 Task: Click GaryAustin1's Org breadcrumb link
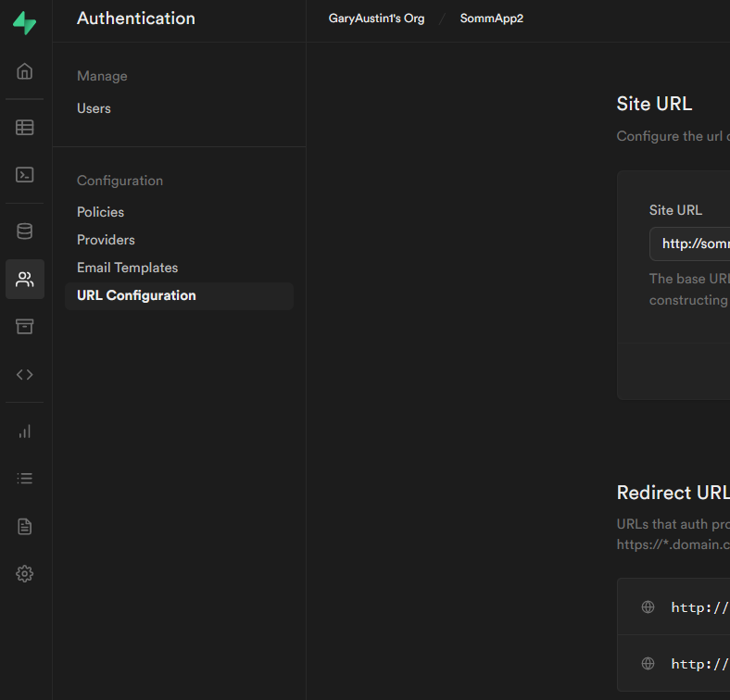tap(376, 19)
